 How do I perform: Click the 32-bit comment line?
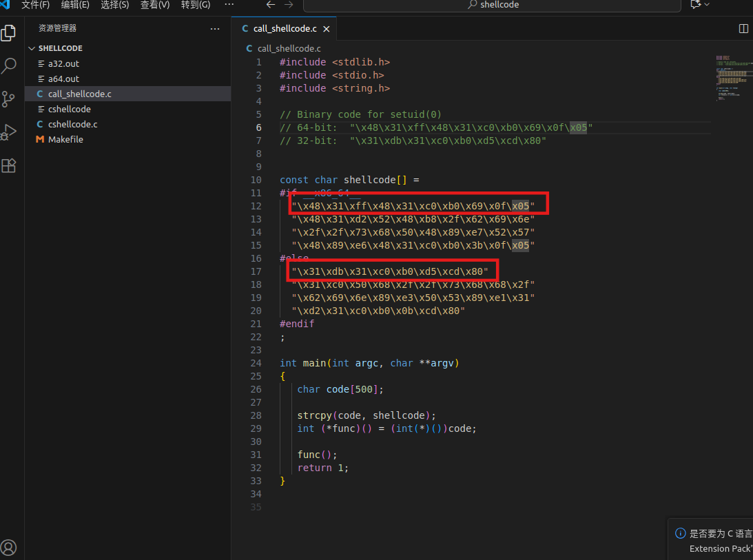point(413,141)
